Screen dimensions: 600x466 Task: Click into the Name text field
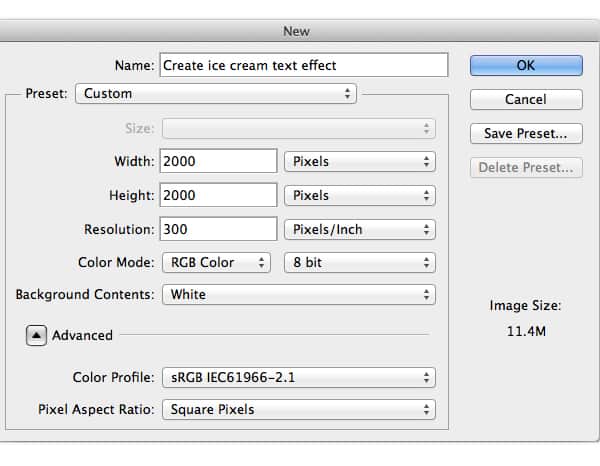303,65
